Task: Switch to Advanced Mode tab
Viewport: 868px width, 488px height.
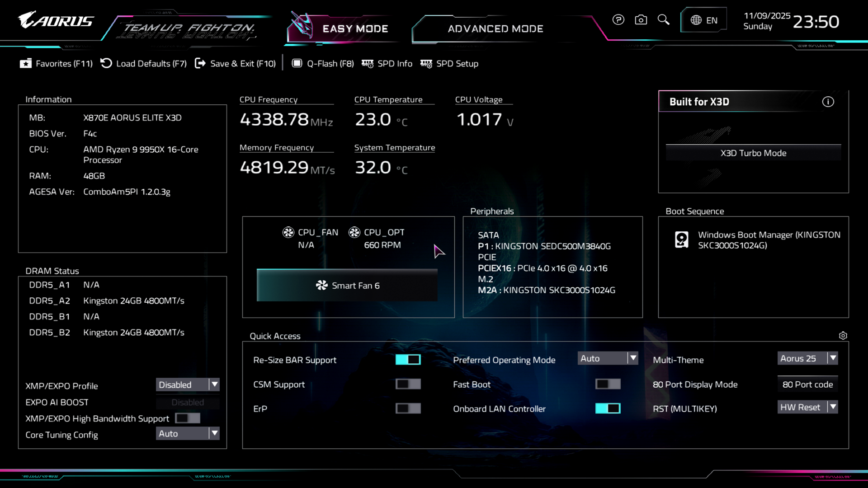Action: click(x=495, y=29)
